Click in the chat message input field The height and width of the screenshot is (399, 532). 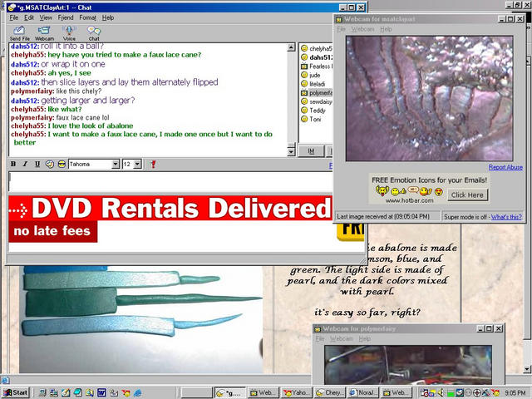[170, 181]
